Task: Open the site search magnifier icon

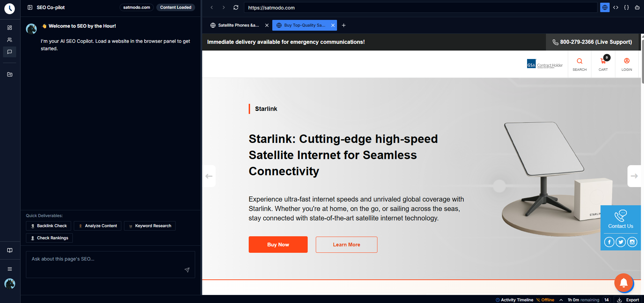Action: (579, 61)
